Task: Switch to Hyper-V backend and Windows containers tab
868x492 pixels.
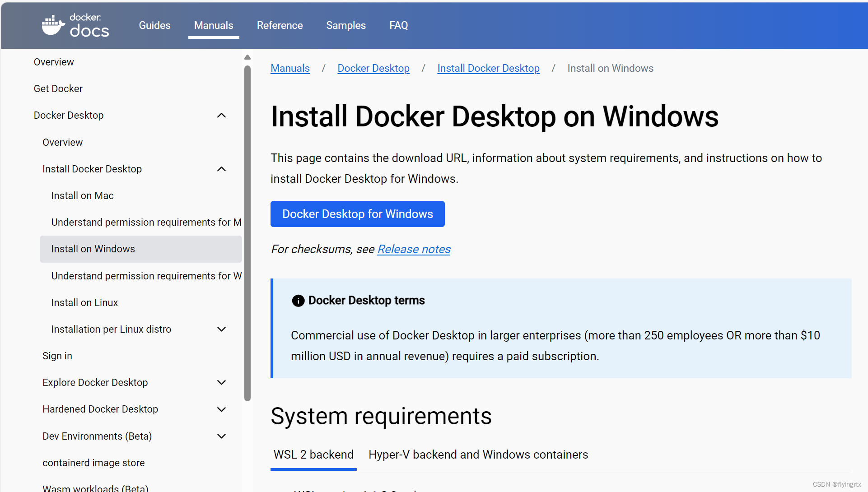Action: point(478,455)
